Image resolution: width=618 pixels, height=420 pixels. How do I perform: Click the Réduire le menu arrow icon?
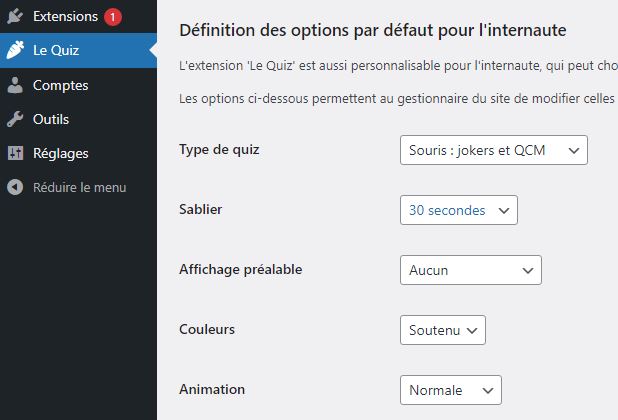point(15,187)
